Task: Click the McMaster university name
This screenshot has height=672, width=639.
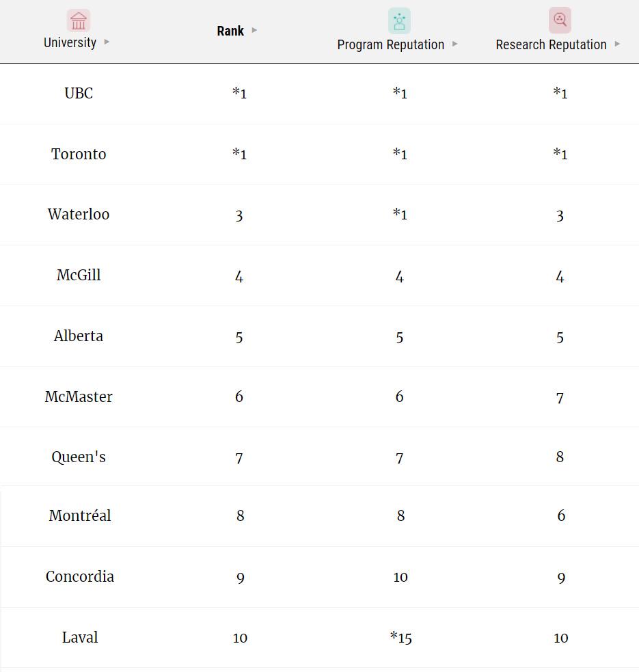Action: point(79,397)
